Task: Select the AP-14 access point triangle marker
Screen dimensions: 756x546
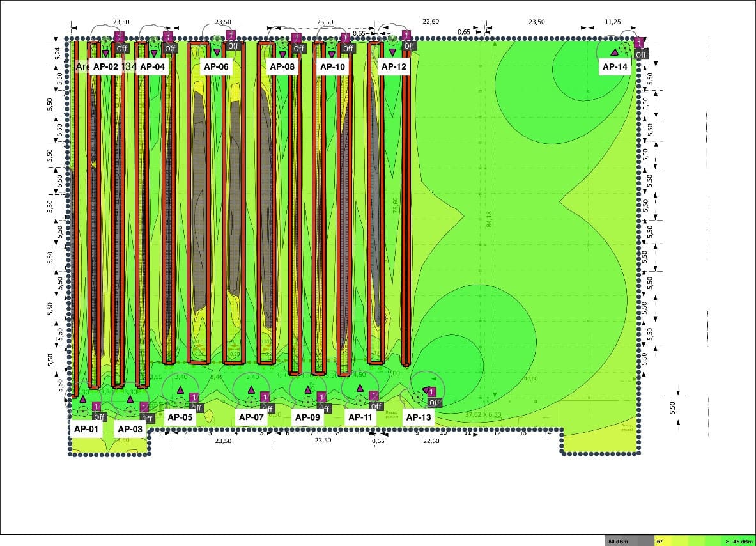Action: tap(614, 52)
